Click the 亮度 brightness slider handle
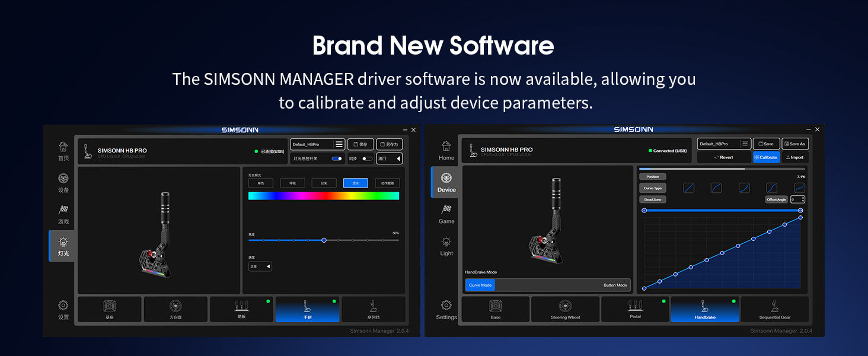This screenshot has height=356, width=868. click(324, 240)
